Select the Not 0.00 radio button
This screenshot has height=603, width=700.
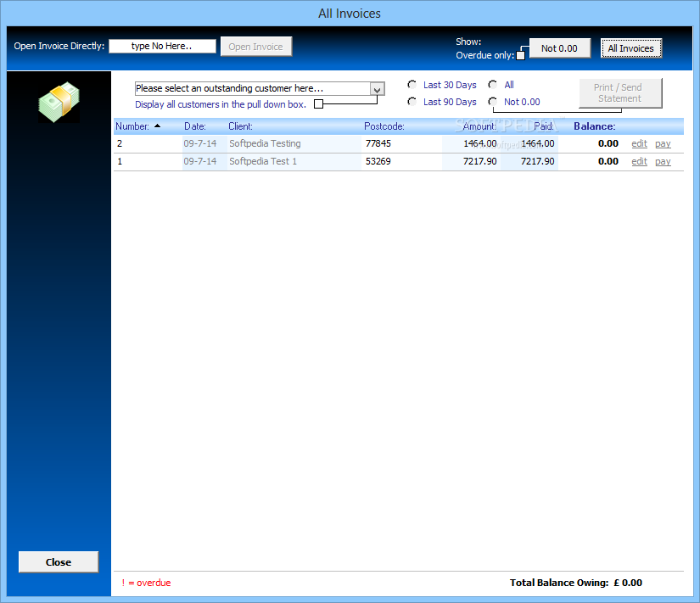pyautogui.click(x=493, y=102)
